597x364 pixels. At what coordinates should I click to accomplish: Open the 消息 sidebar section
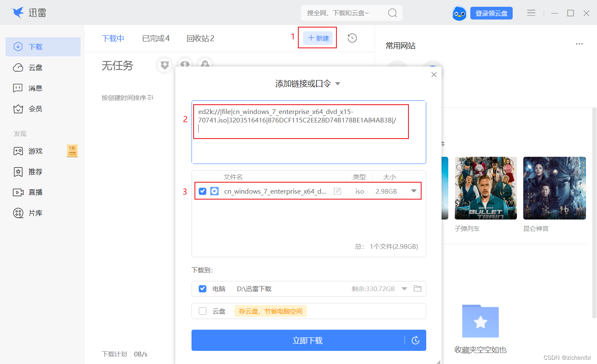click(43, 88)
